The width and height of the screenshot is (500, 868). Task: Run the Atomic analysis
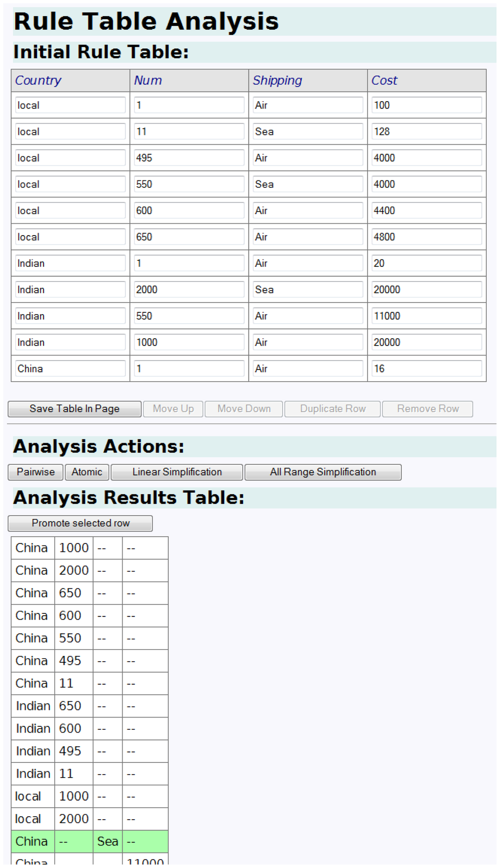87,472
